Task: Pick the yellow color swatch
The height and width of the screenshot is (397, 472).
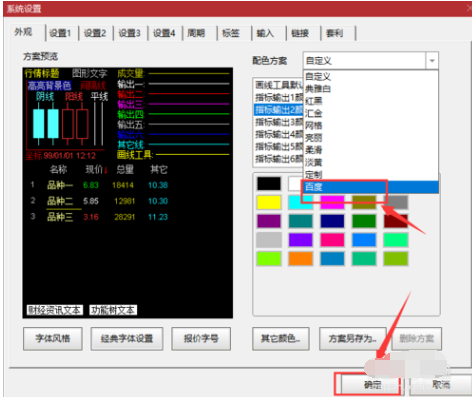Action: click(x=269, y=202)
